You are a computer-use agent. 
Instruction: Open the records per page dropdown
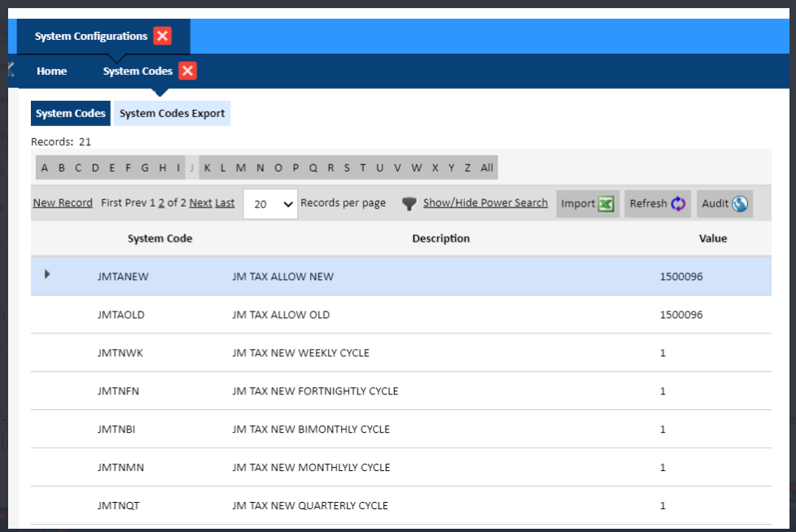point(270,204)
